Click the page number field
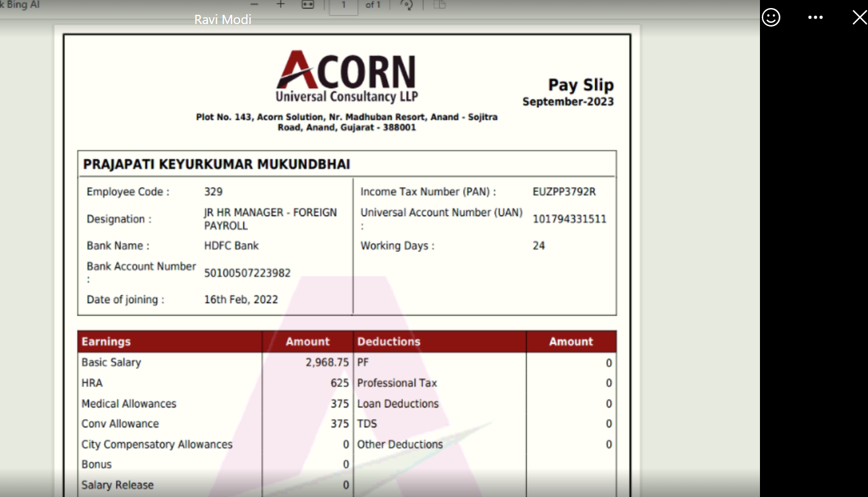The height and width of the screenshot is (497, 868). tap(344, 6)
